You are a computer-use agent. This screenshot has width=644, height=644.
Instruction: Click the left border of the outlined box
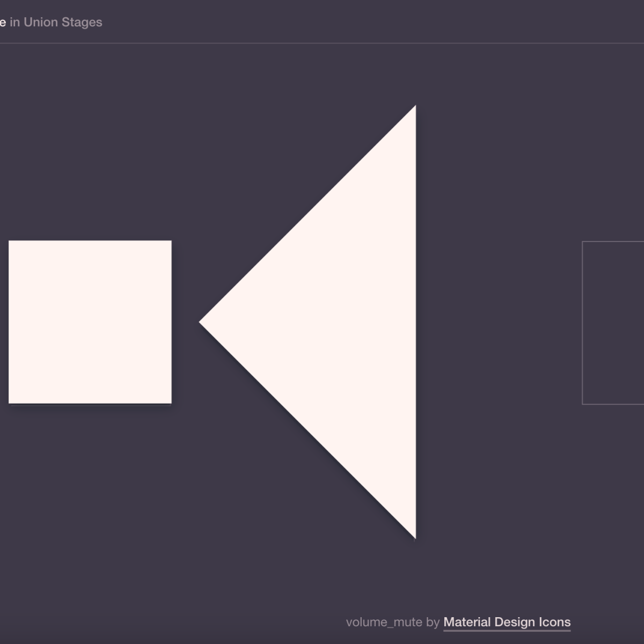click(x=582, y=323)
